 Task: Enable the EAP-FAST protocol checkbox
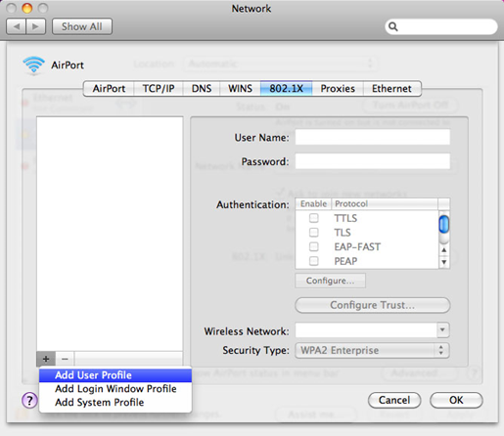314,246
